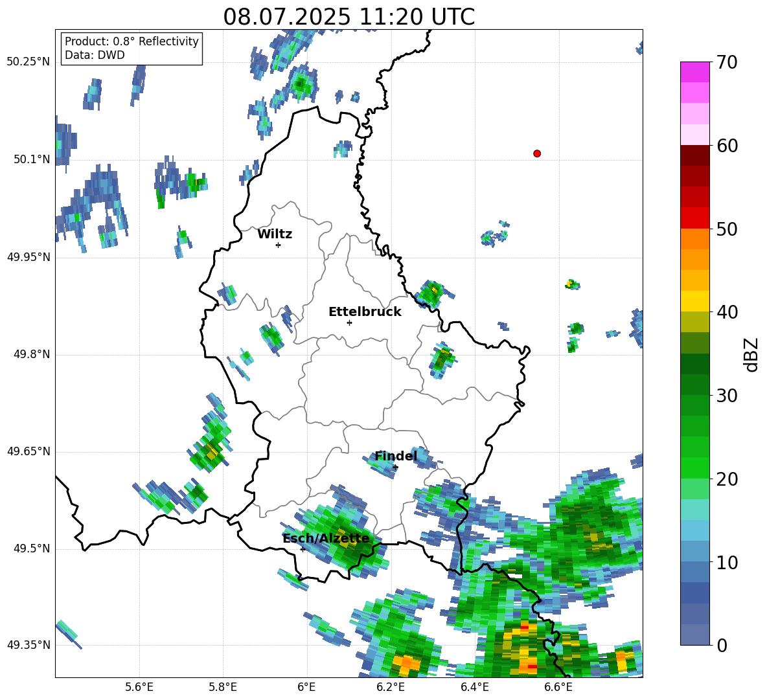Click the magenta swatch atop the colorbar
This screenshot has height=700, width=767.
pos(694,72)
